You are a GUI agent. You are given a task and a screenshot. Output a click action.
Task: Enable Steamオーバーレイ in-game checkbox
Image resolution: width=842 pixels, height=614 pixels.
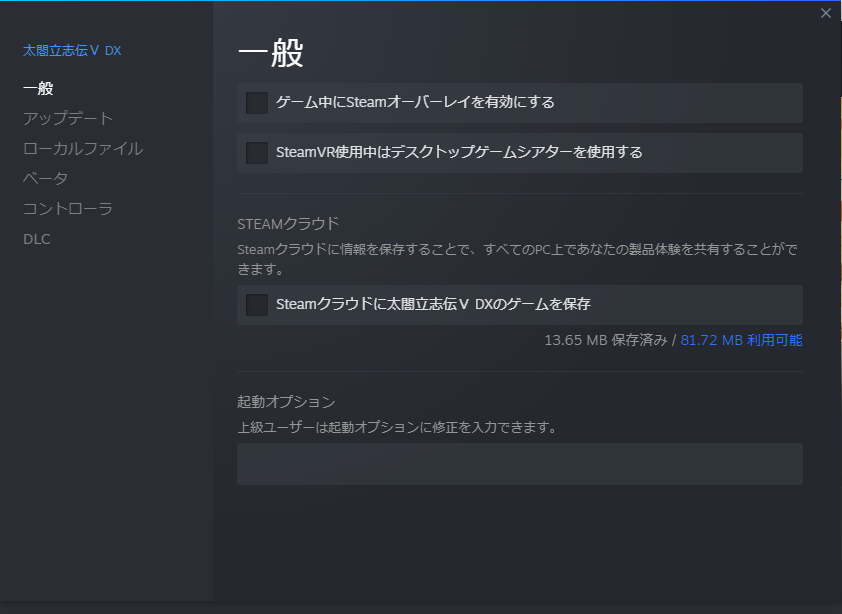[257, 103]
